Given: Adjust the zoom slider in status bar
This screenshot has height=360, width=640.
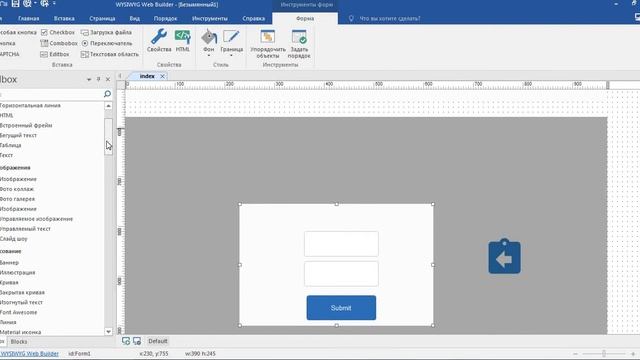Looking at the screenshot, I should [604, 353].
